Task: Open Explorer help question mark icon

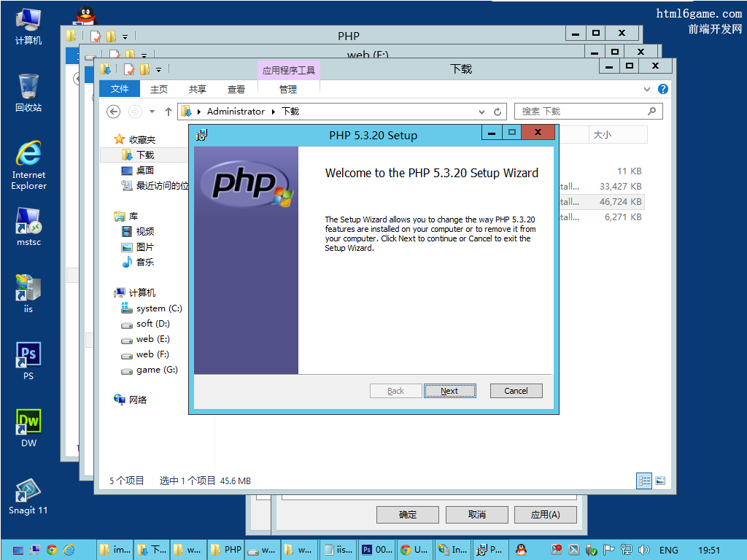Action: [662, 89]
